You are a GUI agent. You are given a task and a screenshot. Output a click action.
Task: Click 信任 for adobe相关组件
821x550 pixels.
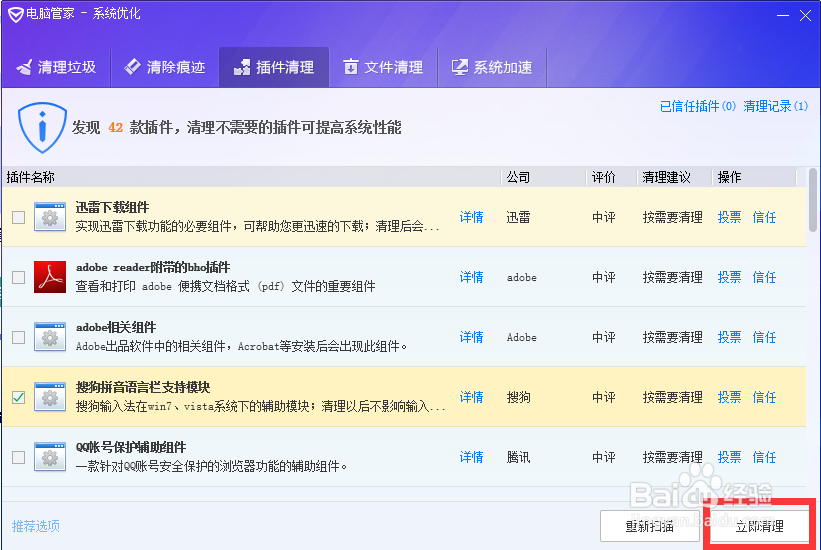click(x=764, y=337)
